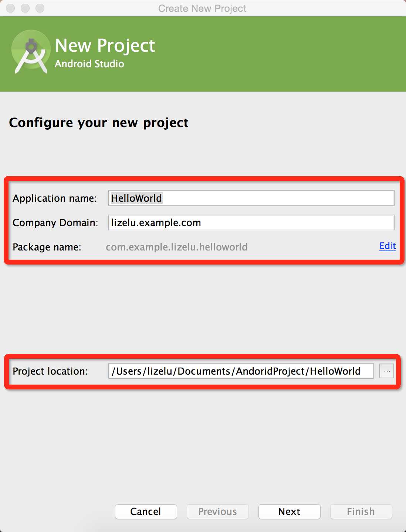Viewport: 406px width, 532px height.
Task: Click the Package name label
Action: point(47,247)
